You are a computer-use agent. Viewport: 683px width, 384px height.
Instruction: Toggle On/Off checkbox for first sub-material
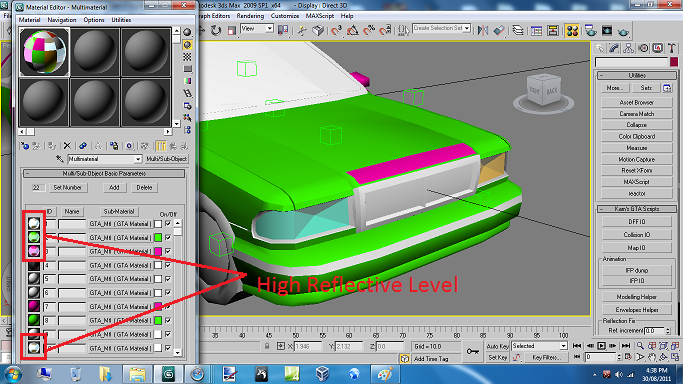click(x=168, y=224)
